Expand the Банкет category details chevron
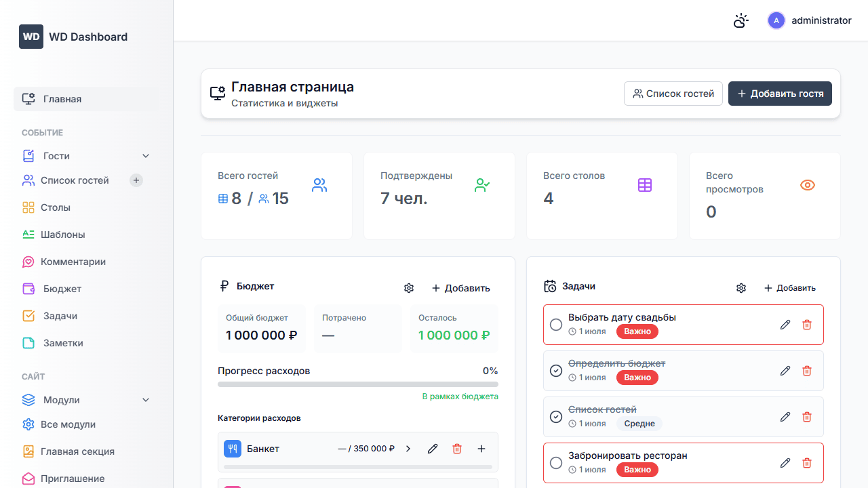The height and width of the screenshot is (488, 868). [408, 449]
